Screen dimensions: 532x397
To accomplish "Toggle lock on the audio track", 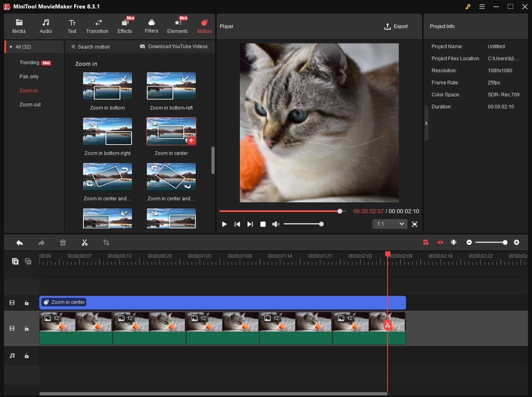I will coord(26,356).
